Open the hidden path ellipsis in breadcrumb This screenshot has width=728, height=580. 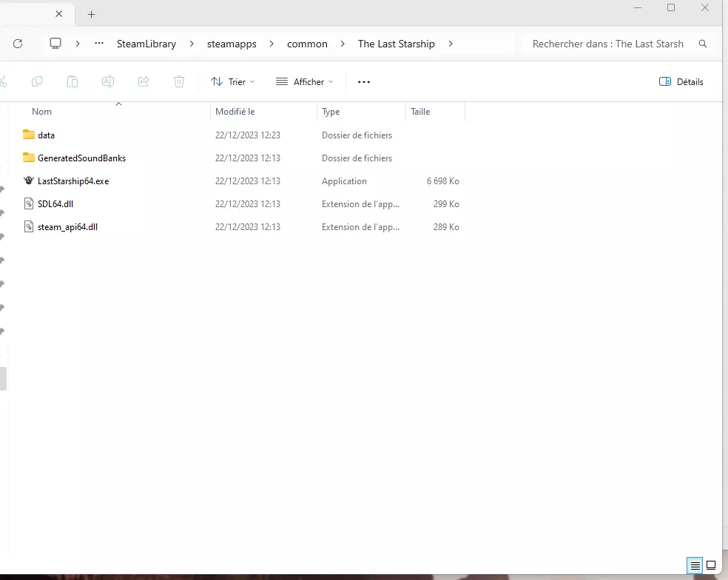(99, 44)
